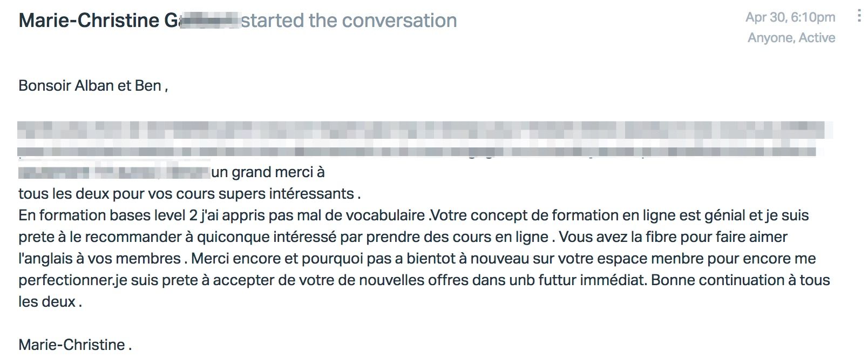This screenshot has width=868, height=364.
Task: Click the Apr 30, 6:10pm timestamp
Action: (x=790, y=17)
